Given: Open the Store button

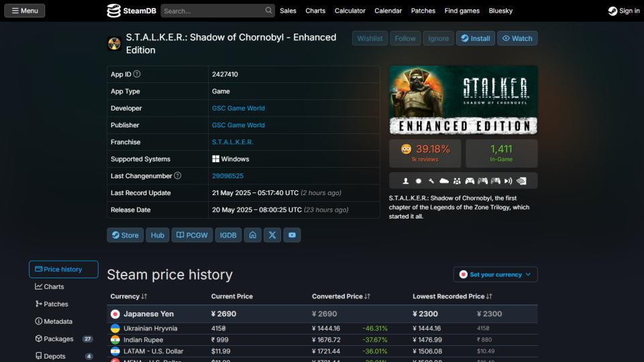Looking at the screenshot, I should (x=125, y=235).
